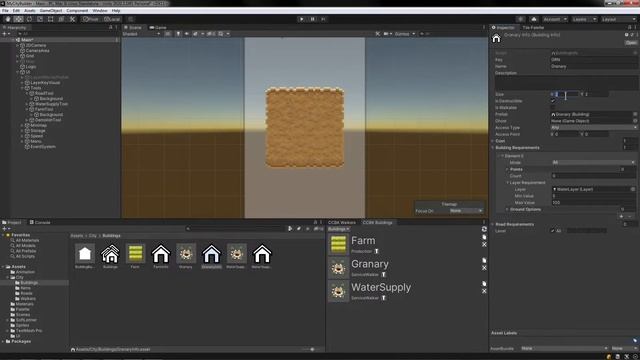
Task: Toggle the Local handle rotation button
Action: 112,19
